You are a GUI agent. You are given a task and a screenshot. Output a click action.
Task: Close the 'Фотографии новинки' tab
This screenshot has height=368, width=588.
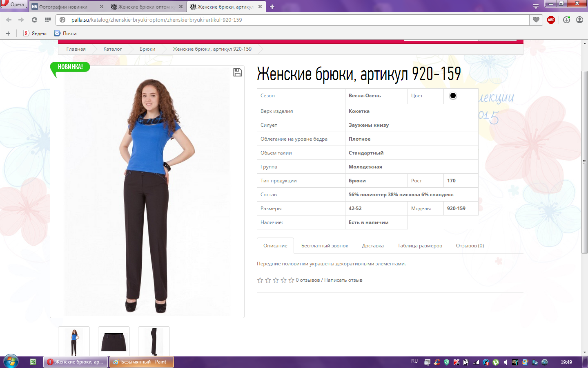[102, 7]
